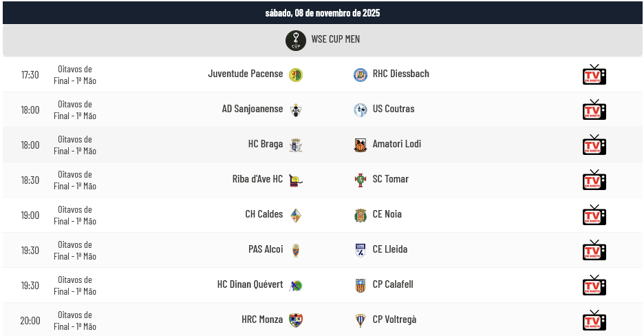Open live TV for Juventude Pacense match

(x=594, y=74)
